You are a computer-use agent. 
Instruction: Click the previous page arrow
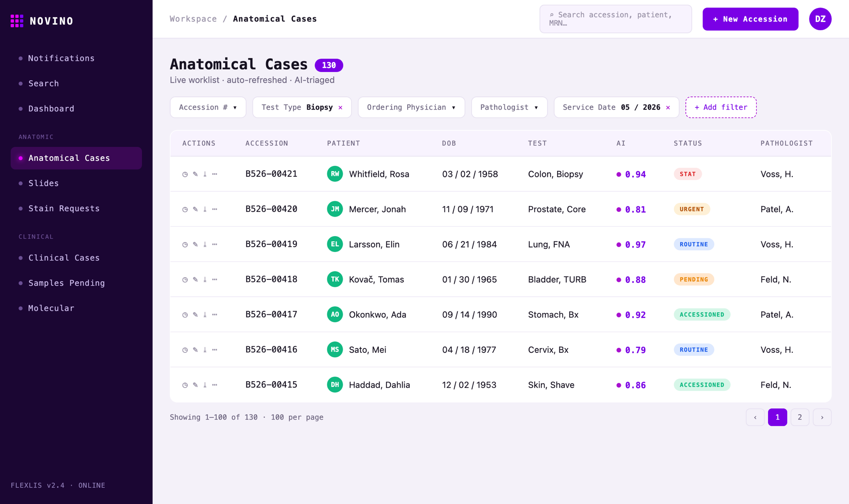pos(755,417)
